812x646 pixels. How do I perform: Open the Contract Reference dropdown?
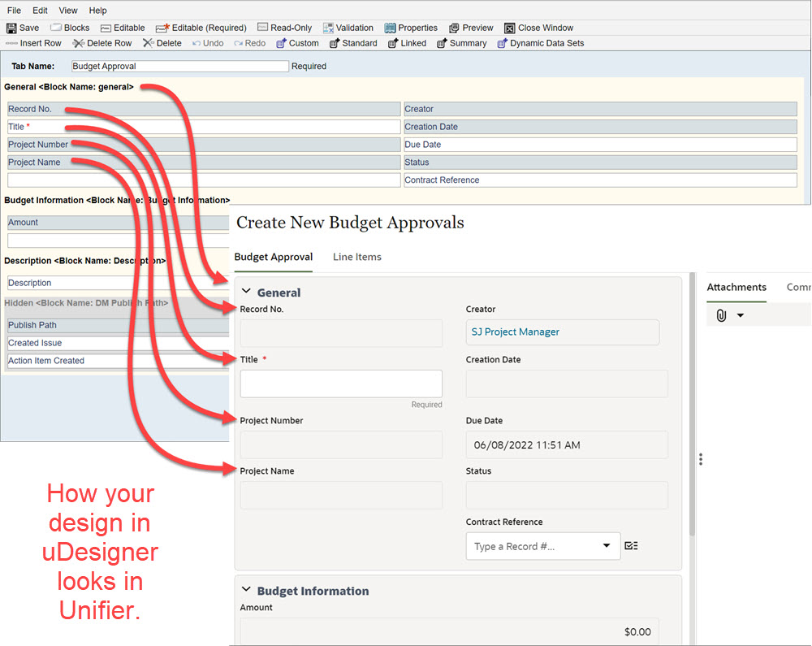click(606, 546)
